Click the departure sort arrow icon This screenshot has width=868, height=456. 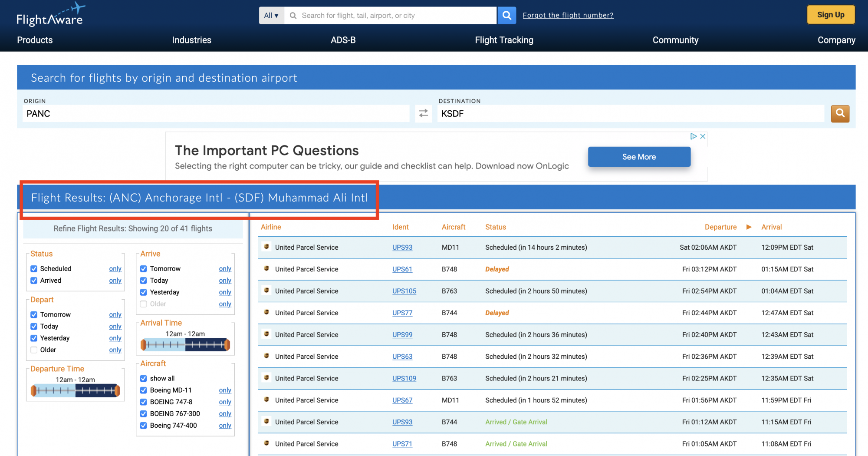click(x=749, y=227)
